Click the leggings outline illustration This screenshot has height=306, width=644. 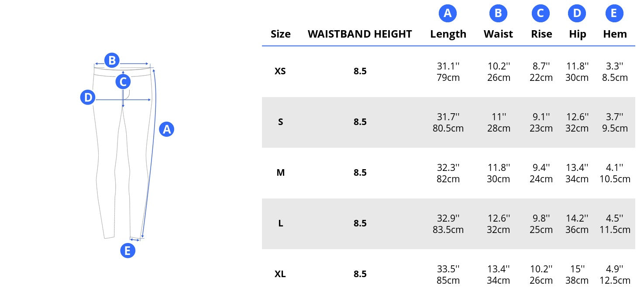coord(124,151)
